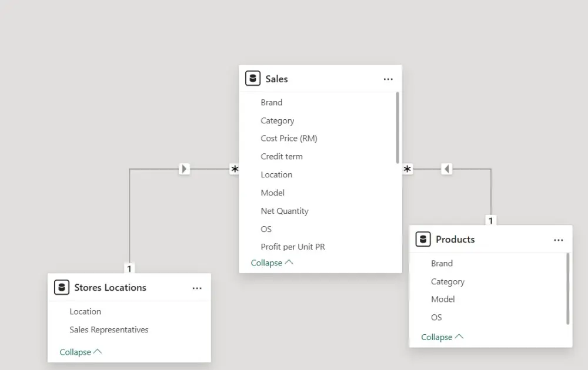Screen dimensions: 588x370
Task: Click the one-side cardinality marker above Products
Action: click(490, 221)
